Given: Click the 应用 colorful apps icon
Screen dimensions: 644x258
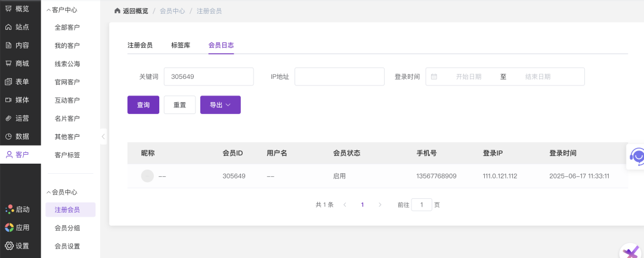Looking at the screenshot, I should click(x=9, y=228).
